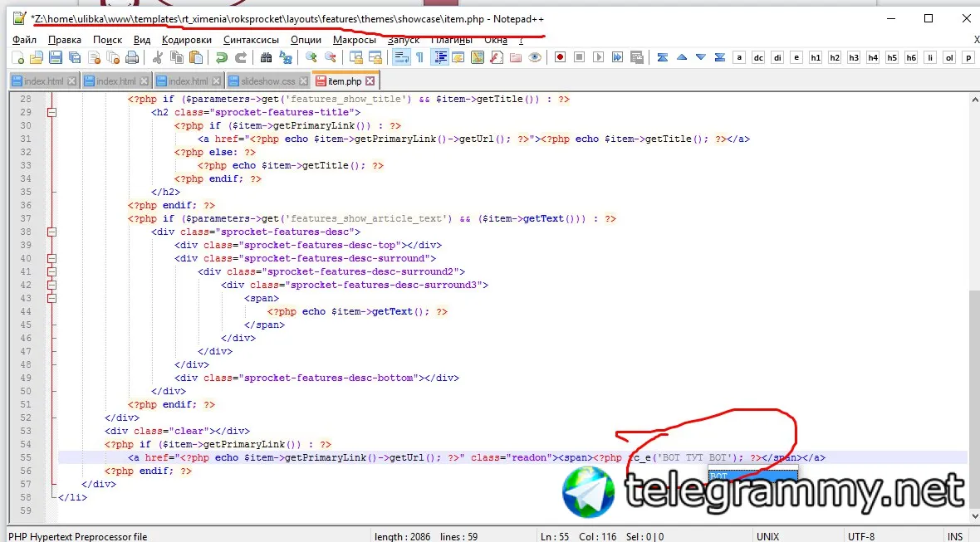Open the Файл menu
Viewport: 980px width, 542px height.
coord(24,40)
